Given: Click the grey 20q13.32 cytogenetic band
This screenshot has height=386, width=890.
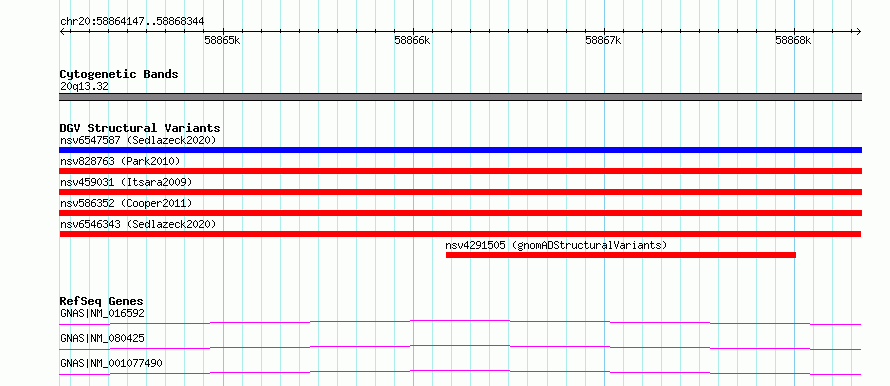Looking at the screenshot, I should [460, 97].
